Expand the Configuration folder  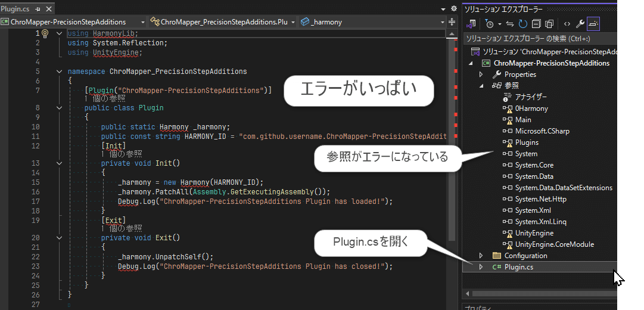(481, 256)
